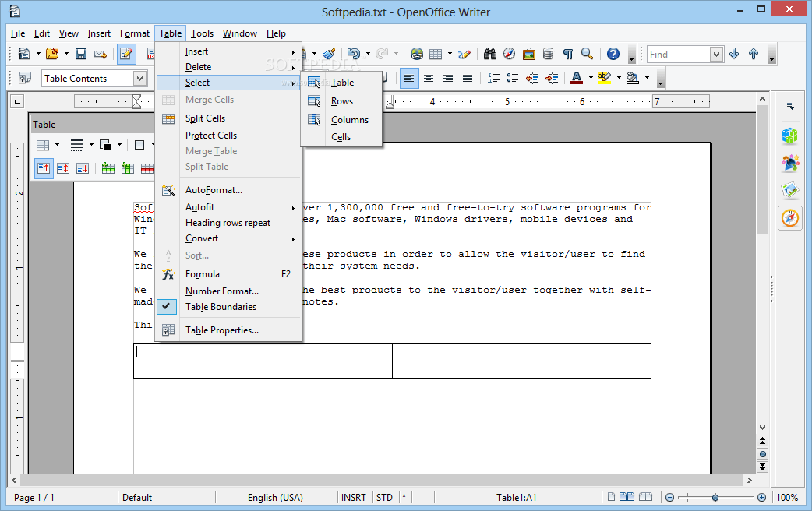Click the Increase Indent icon
The height and width of the screenshot is (511, 812).
click(552, 78)
